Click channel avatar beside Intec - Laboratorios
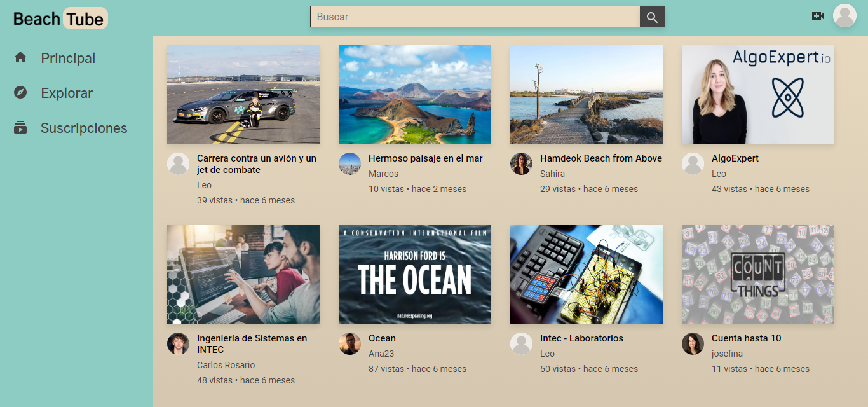Viewport: 868px width, 407px height. [521, 343]
